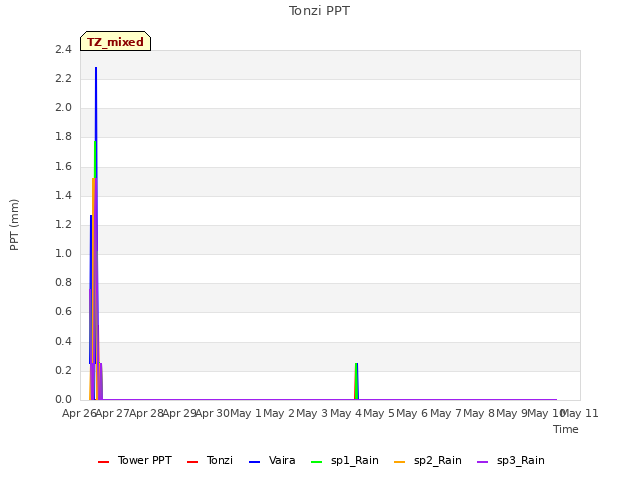Select the Vaira legend label
The height and width of the screenshot is (480, 640).
282,460
